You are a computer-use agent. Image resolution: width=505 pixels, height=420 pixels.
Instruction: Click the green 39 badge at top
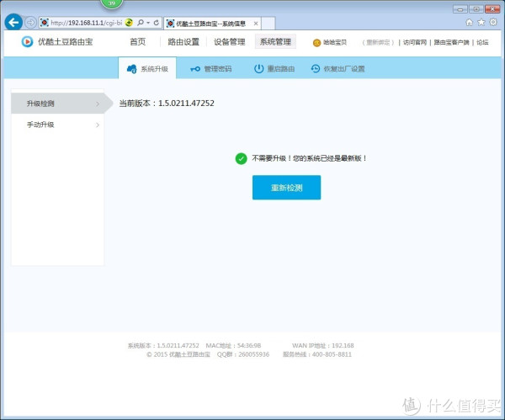coord(111,3)
